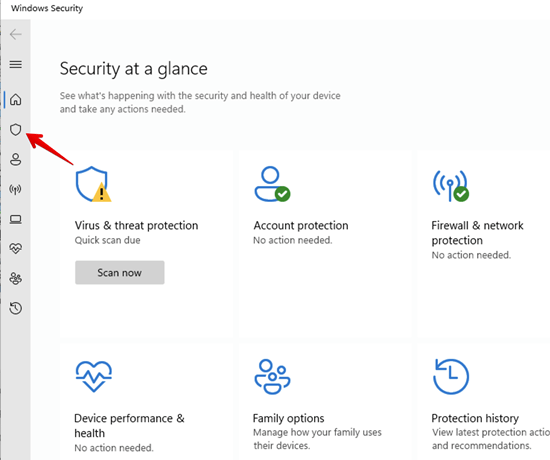Click the large Firewall antenna icon
The width and height of the screenshot is (550, 460).
451,186
